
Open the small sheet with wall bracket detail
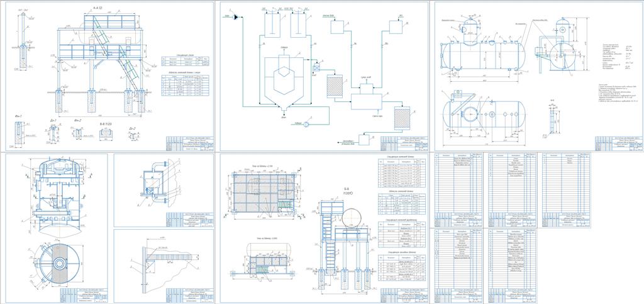[x=164, y=266]
